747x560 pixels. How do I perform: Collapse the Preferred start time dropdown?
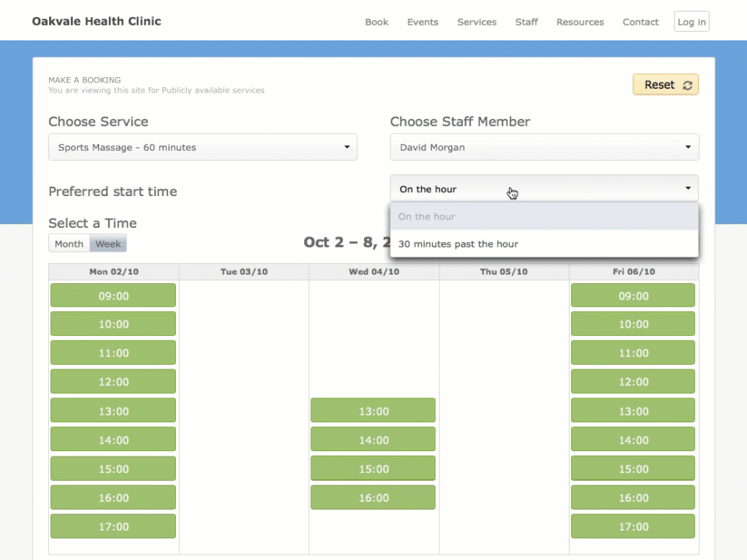coord(544,188)
